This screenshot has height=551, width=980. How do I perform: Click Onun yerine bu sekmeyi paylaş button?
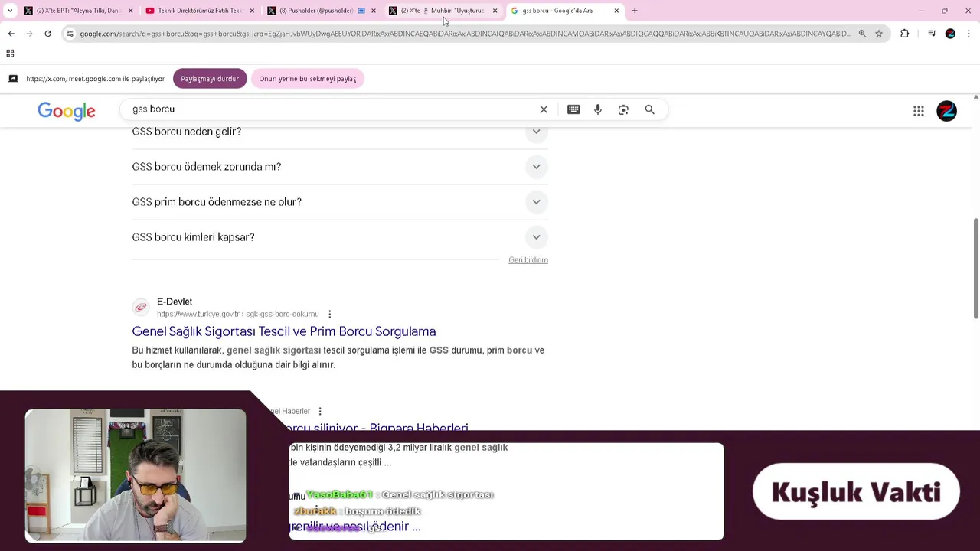click(x=307, y=79)
